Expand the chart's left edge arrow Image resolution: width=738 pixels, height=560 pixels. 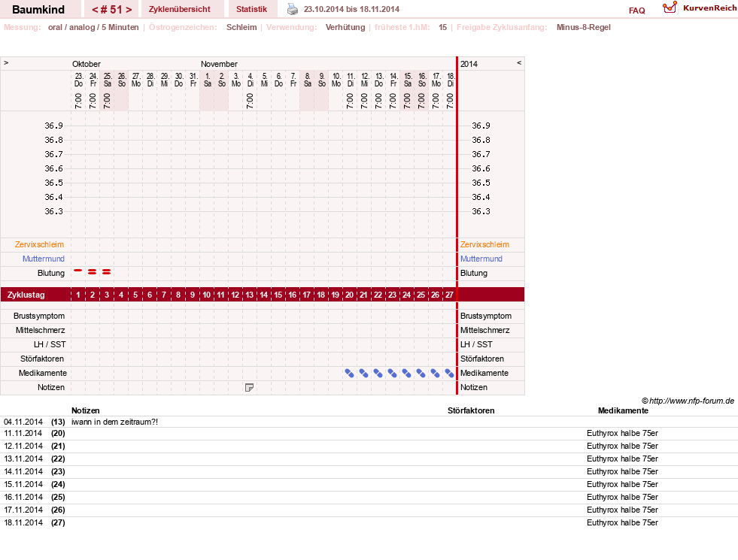pos(6,62)
